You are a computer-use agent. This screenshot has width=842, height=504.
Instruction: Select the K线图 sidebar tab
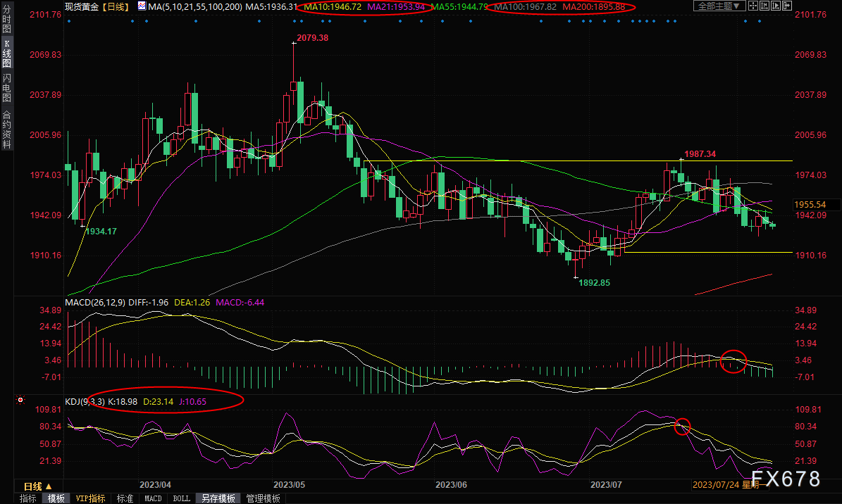click(x=6, y=53)
